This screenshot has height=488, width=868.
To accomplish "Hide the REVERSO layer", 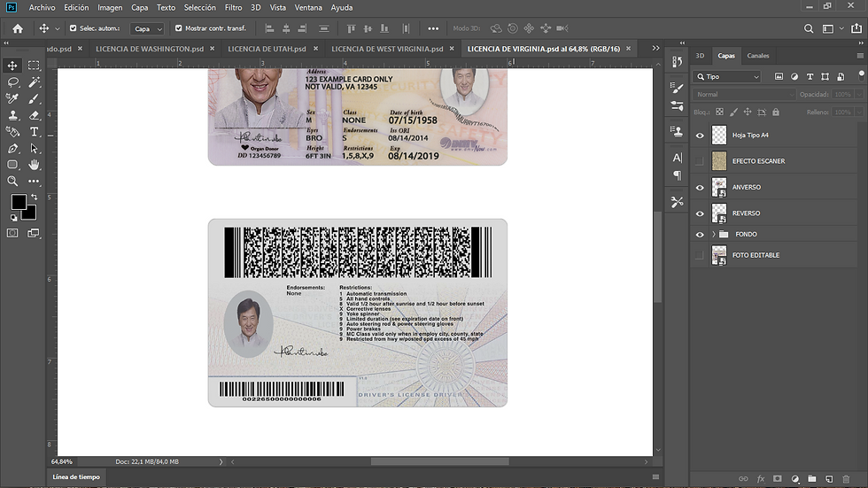I will (x=700, y=213).
